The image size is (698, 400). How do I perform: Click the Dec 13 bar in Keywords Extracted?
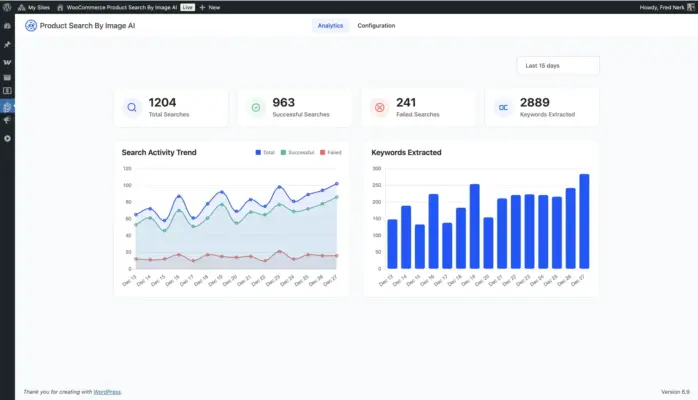point(392,244)
